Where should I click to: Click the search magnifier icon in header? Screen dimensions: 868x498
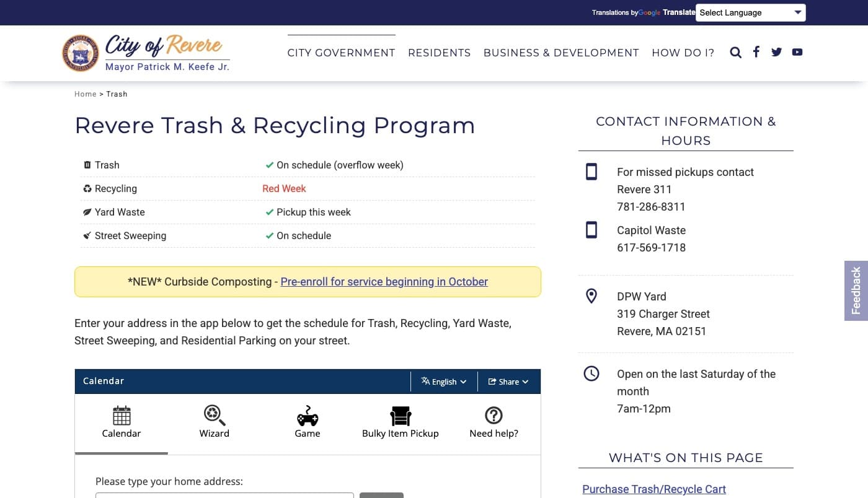click(x=735, y=53)
